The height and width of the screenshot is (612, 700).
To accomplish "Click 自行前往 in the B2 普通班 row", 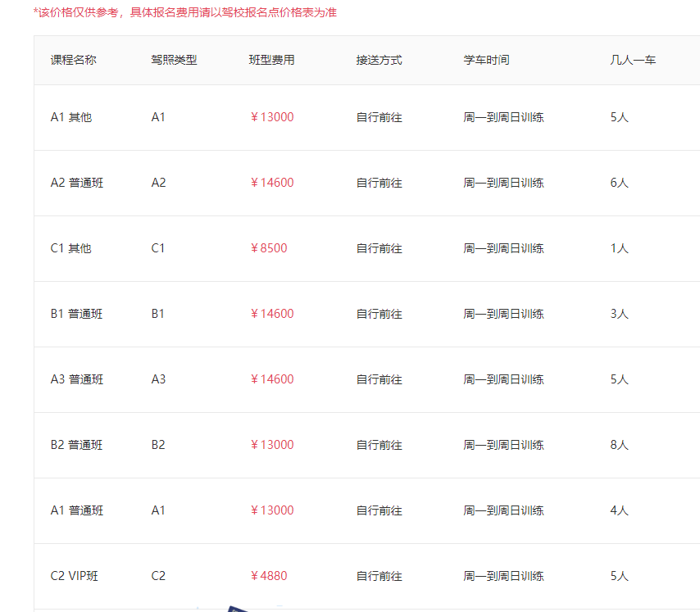I will (378, 445).
